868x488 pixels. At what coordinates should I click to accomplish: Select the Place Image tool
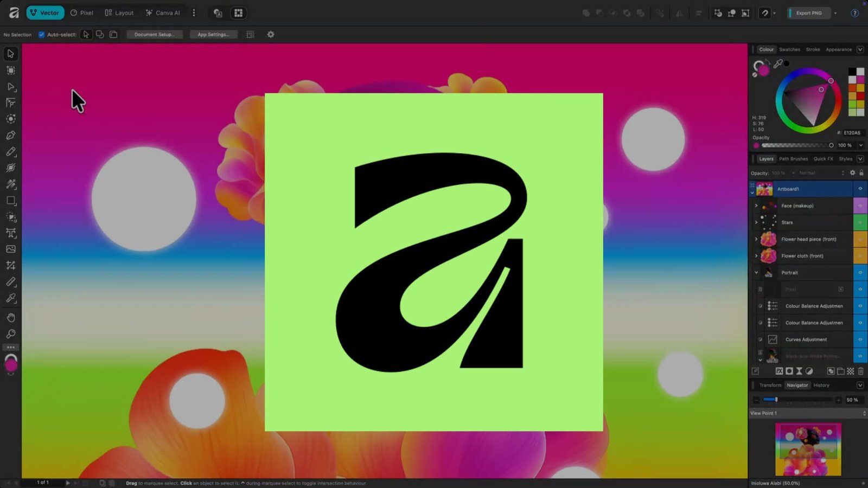(x=11, y=249)
